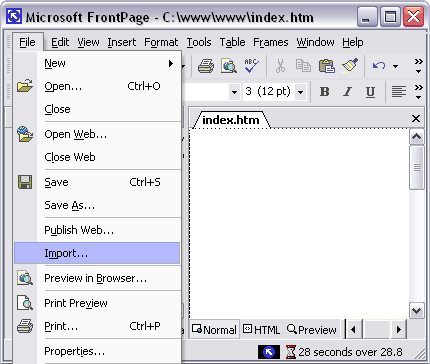Select Close in File menu
The image size is (430, 364).
click(97, 109)
